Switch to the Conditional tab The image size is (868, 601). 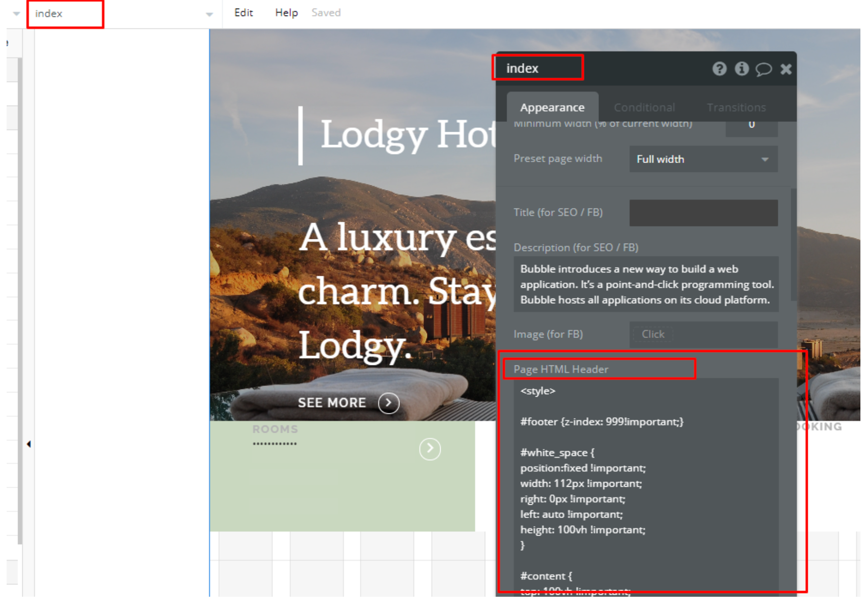pyautogui.click(x=644, y=108)
